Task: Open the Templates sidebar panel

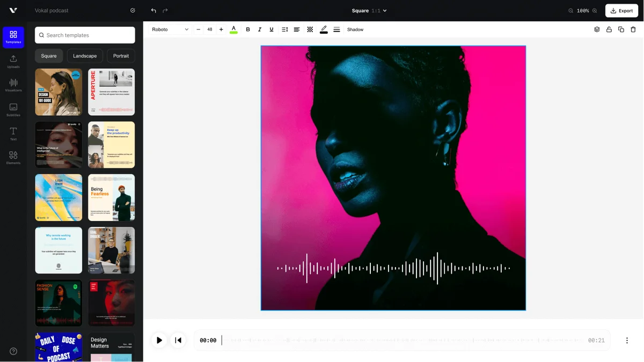Action: (13, 37)
